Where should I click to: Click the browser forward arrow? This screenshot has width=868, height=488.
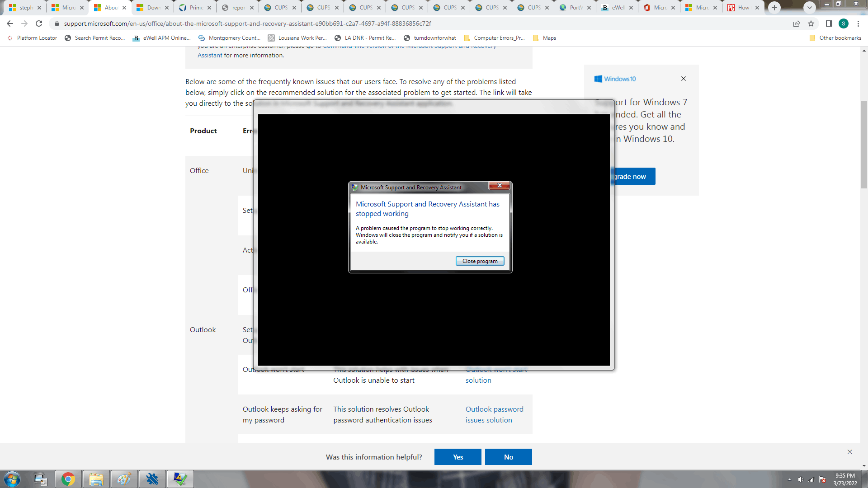(24, 23)
